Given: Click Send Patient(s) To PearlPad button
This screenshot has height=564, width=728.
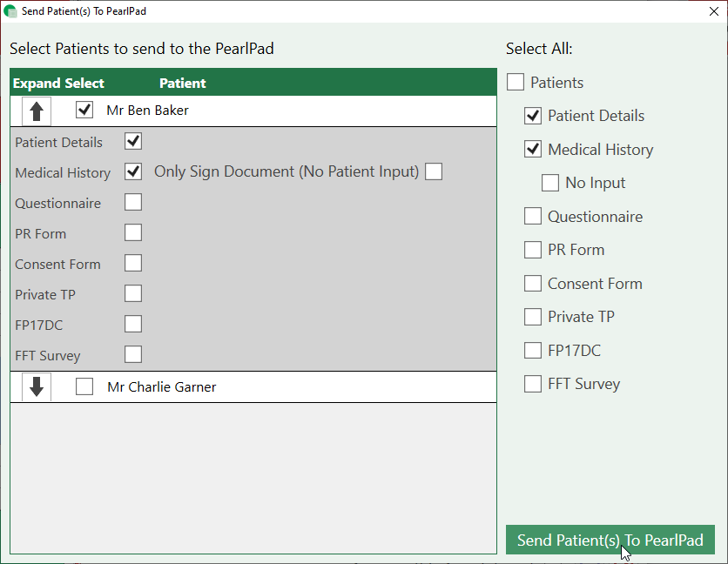Looking at the screenshot, I should coord(610,540).
